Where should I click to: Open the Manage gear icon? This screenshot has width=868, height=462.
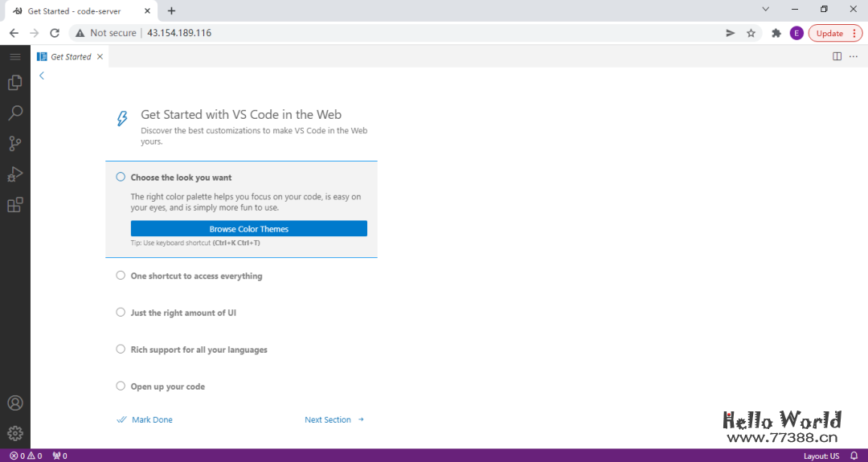[x=14, y=433]
